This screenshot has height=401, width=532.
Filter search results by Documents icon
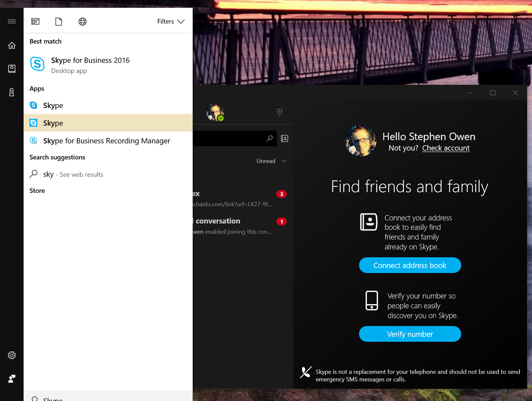(x=59, y=22)
